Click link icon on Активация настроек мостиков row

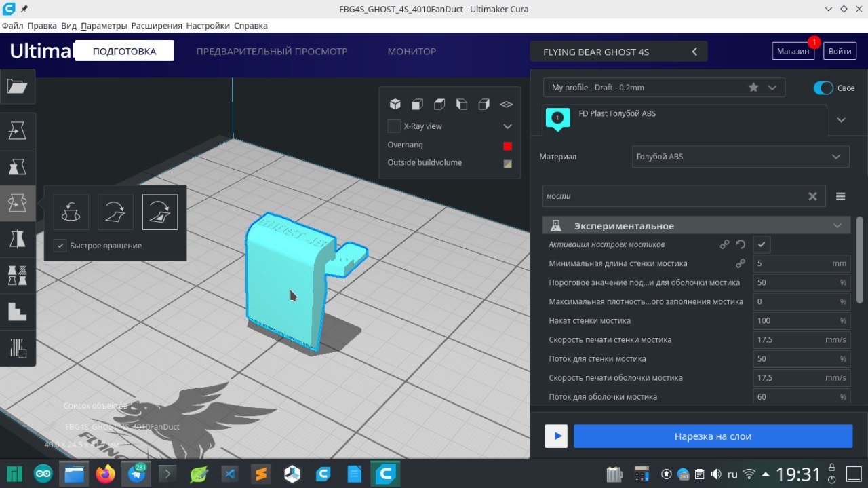724,244
